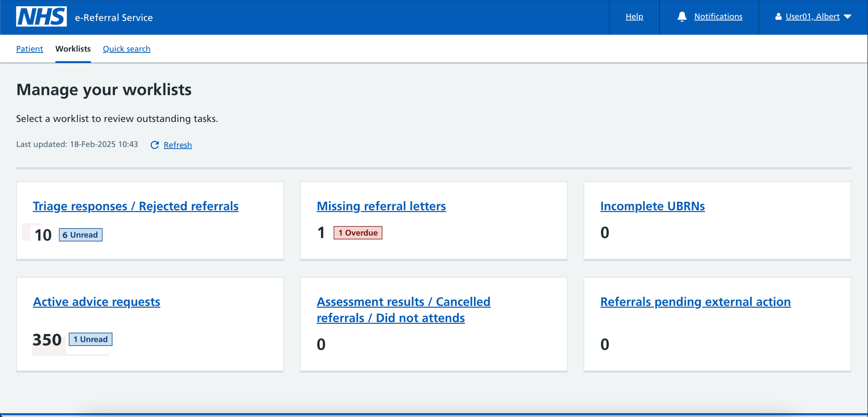Click the 1 Unread badge
Screen dimensions: 868x417
(90, 339)
